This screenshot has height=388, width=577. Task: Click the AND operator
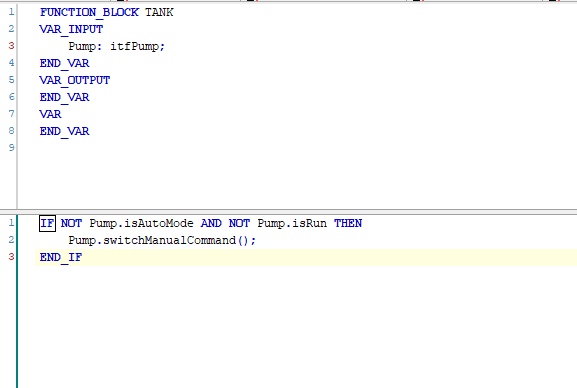tap(211, 223)
